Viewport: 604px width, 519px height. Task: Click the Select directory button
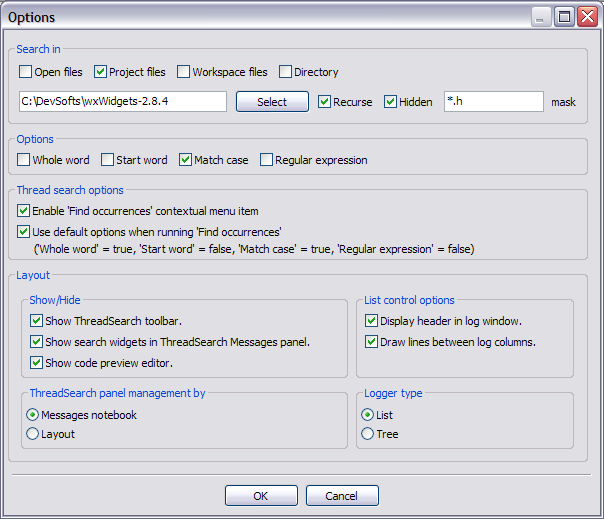[272, 102]
